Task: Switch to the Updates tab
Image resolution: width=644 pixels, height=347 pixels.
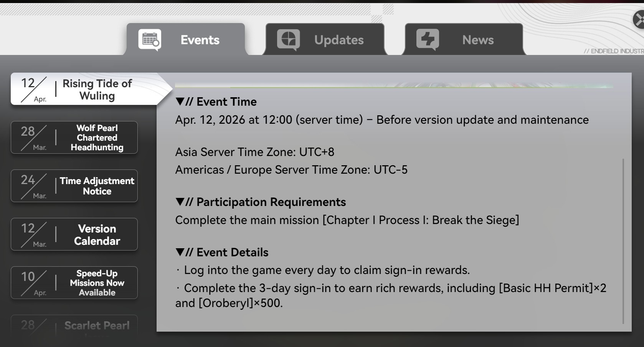Action: pos(325,39)
